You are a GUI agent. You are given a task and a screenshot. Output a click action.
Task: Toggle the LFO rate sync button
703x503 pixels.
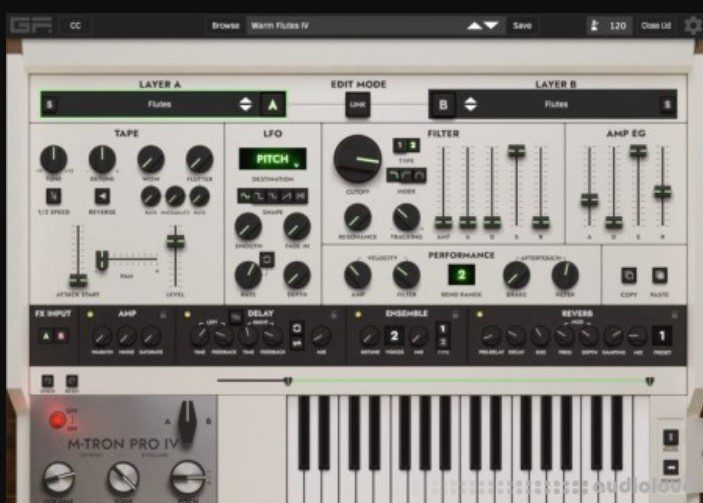tap(267, 260)
